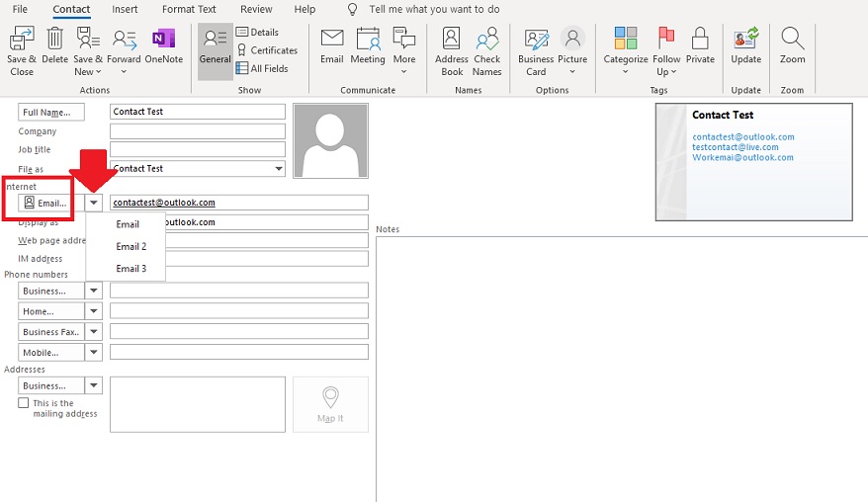This screenshot has height=502, width=868.
Task: Run Check Names
Action: [x=487, y=51]
